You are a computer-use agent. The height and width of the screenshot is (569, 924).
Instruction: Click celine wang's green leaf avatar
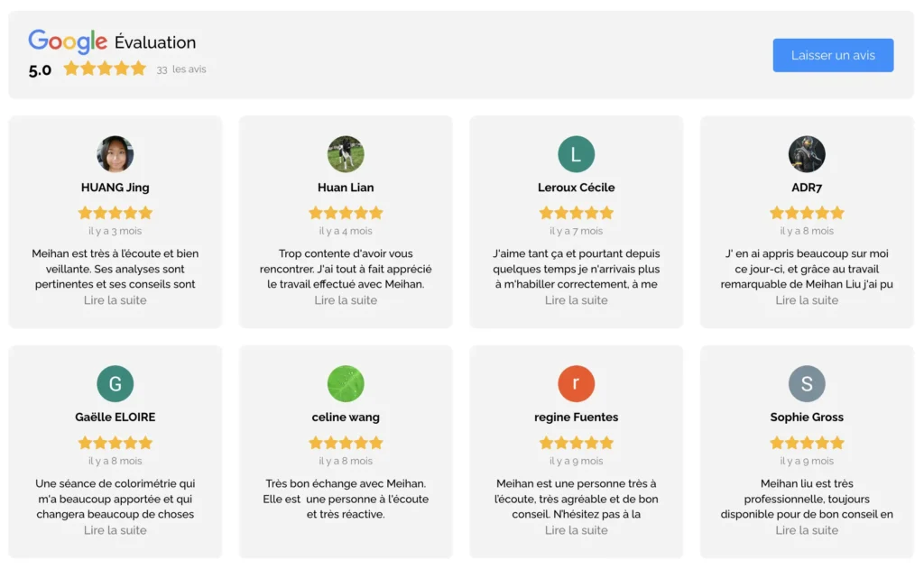tap(346, 384)
